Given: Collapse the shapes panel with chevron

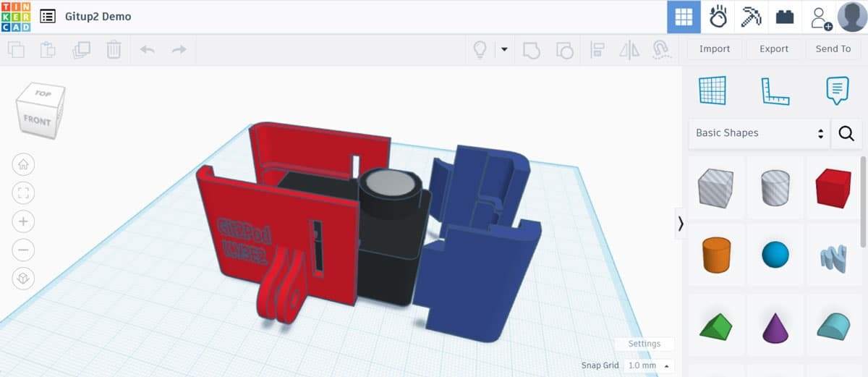Looking at the screenshot, I should coord(680,224).
